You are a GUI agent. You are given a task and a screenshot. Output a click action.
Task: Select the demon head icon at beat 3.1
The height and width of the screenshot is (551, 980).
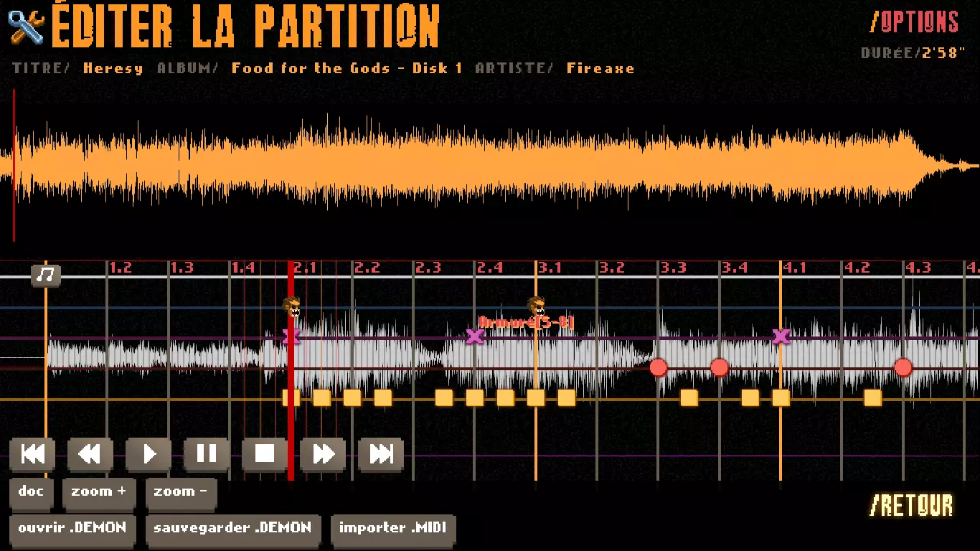536,307
